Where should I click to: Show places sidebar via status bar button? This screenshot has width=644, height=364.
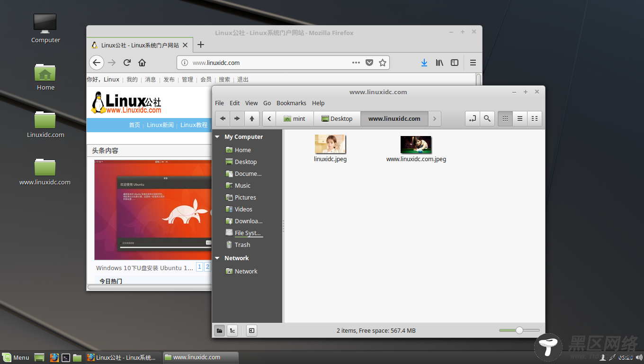[x=219, y=330]
